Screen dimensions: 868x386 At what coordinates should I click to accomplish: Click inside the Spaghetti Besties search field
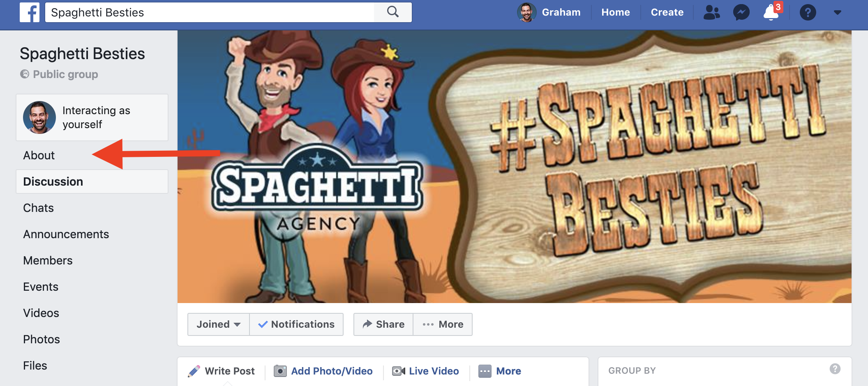205,12
